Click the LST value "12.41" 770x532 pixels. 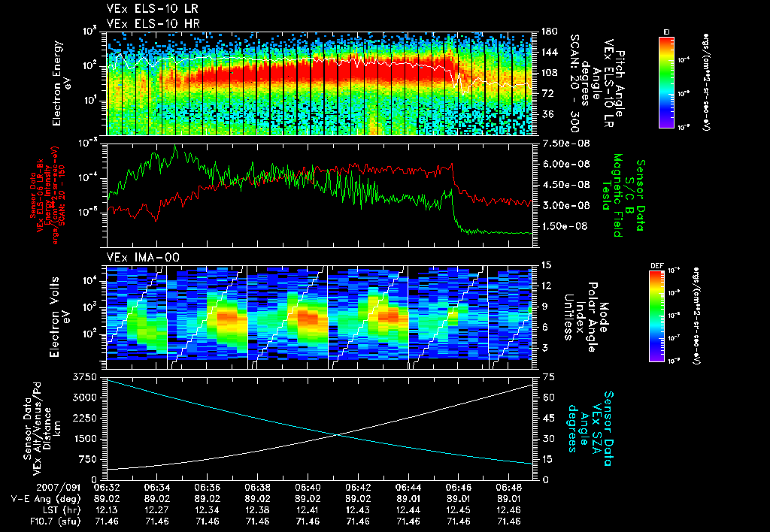[308, 510]
